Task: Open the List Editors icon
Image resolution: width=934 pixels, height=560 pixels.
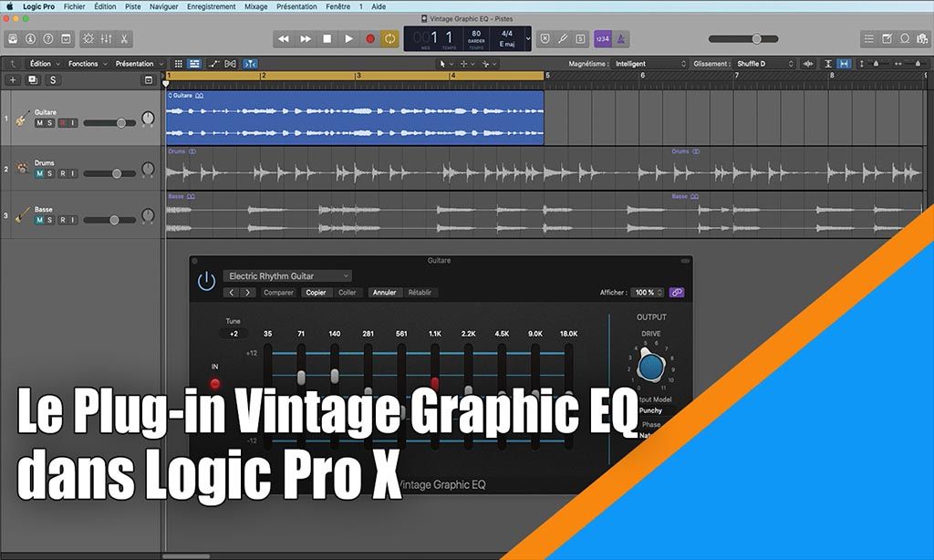Action: click(x=869, y=38)
